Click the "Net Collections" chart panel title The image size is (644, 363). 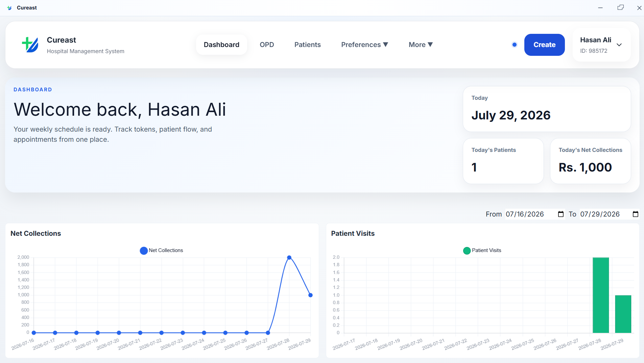[36, 233]
